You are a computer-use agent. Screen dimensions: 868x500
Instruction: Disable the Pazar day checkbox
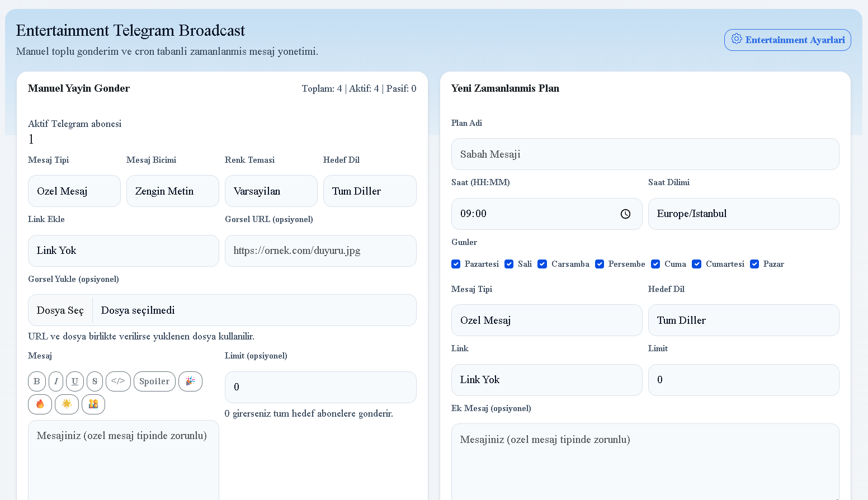pos(754,264)
